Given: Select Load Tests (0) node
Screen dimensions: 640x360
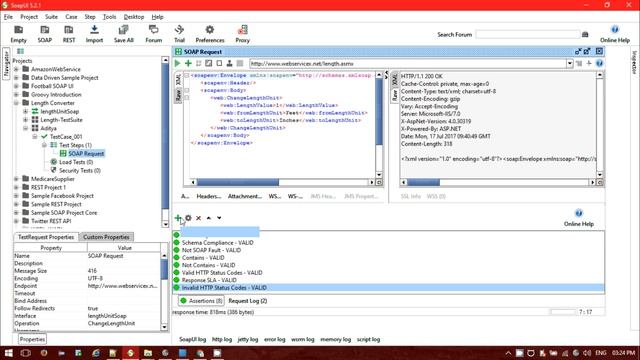Looking at the screenshot, I should pos(76,162).
